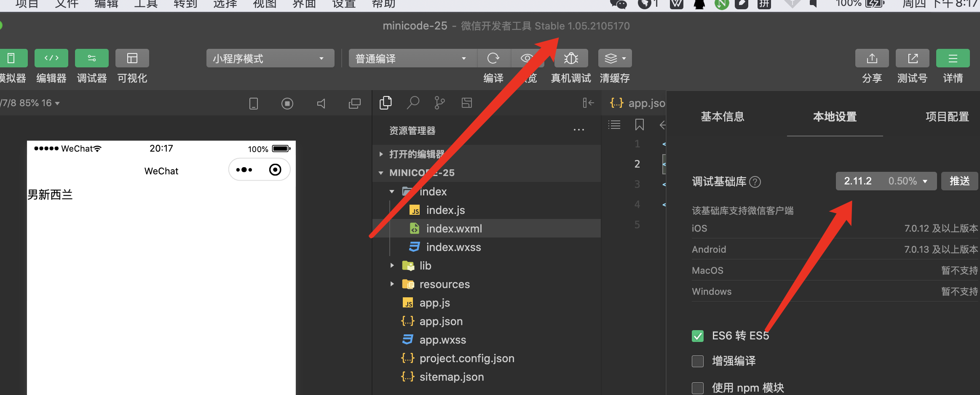Open the search panel magnifier icon
The height and width of the screenshot is (395, 980).
pyautogui.click(x=413, y=103)
